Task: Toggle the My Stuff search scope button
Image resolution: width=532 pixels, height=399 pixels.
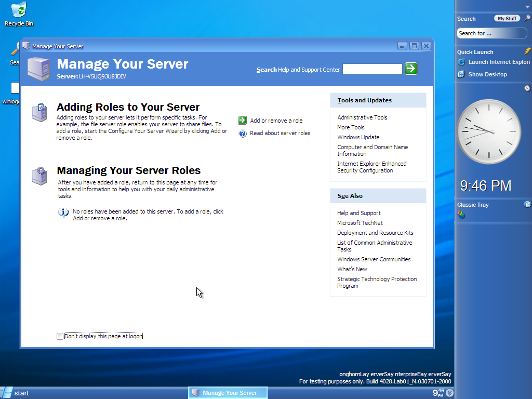Action: coord(507,19)
